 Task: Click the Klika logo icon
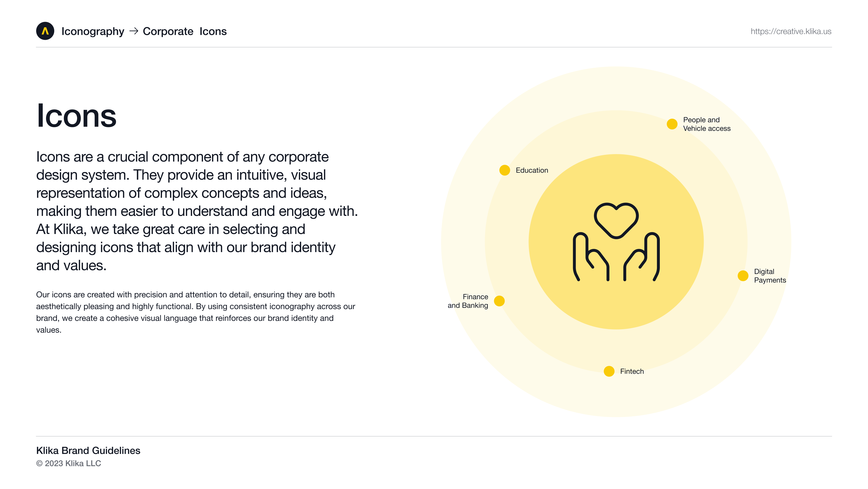[45, 31]
